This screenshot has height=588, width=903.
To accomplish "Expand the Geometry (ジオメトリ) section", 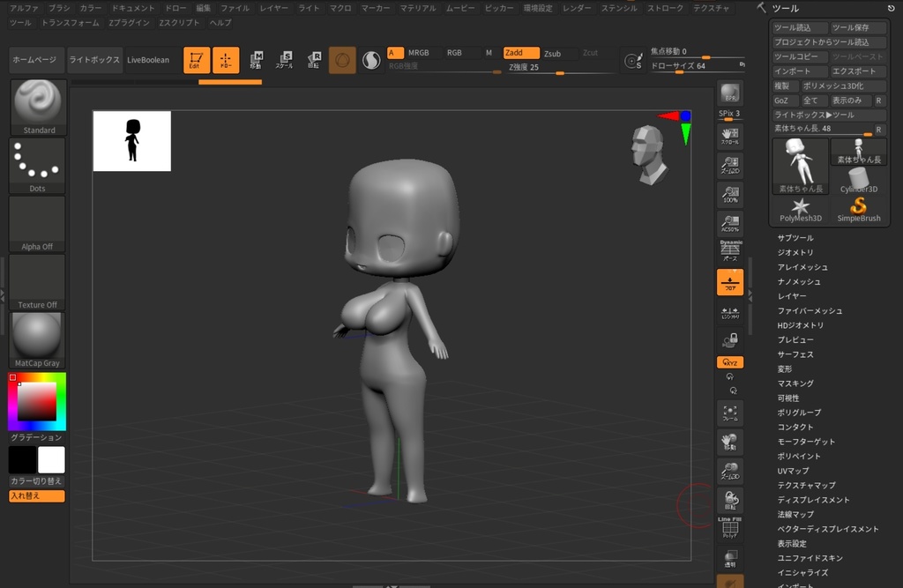I will point(795,253).
